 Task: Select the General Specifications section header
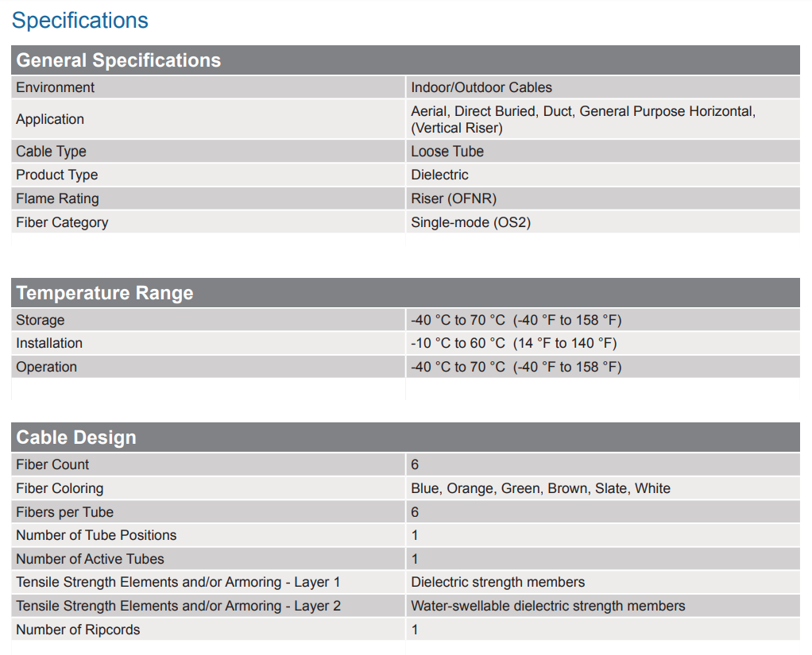click(x=118, y=60)
